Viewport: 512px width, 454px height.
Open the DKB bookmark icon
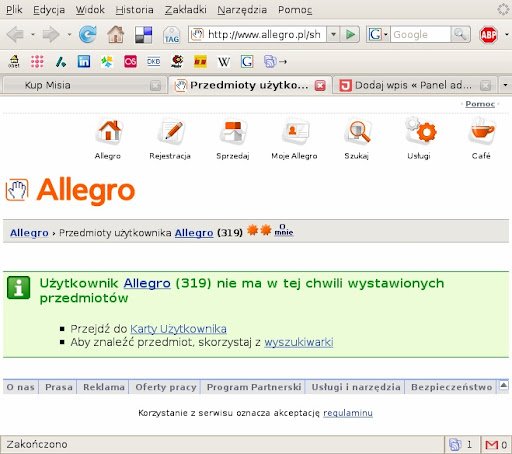[x=154, y=62]
